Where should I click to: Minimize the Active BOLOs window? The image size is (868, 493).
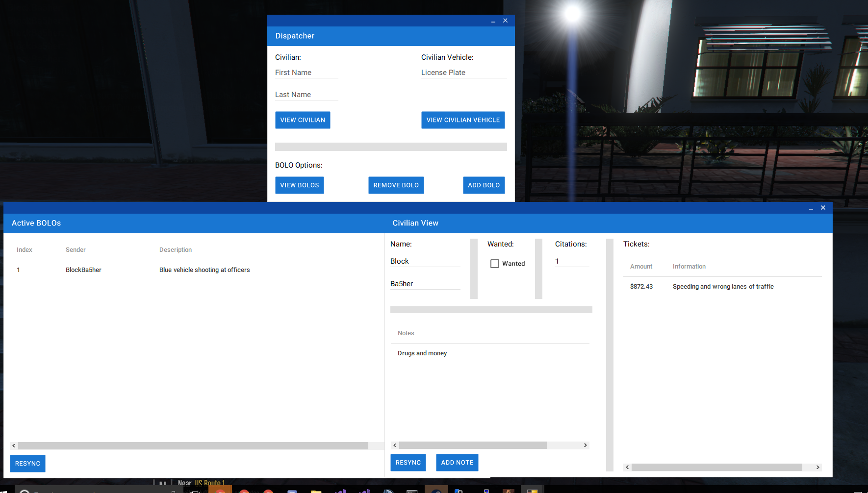(811, 208)
